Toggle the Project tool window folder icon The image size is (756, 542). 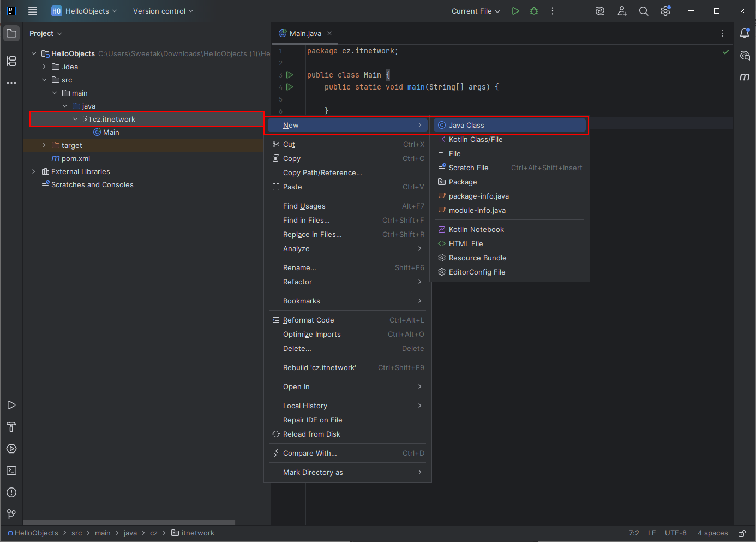coord(11,33)
